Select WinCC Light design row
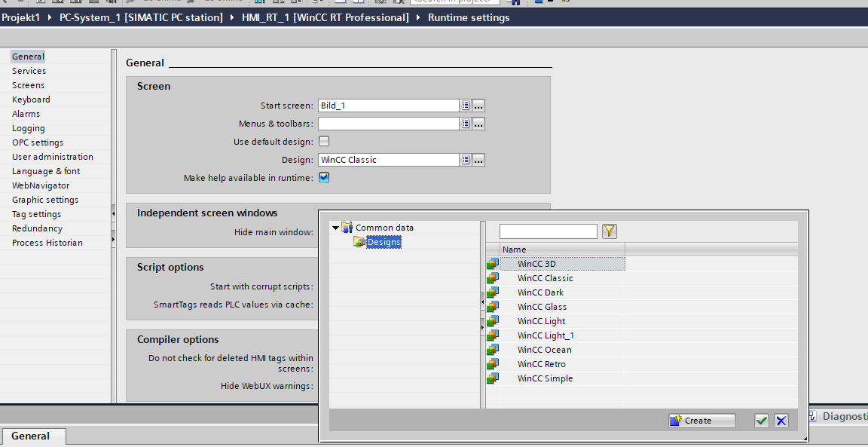Image resolution: width=868 pixels, height=447 pixels. (562, 321)
